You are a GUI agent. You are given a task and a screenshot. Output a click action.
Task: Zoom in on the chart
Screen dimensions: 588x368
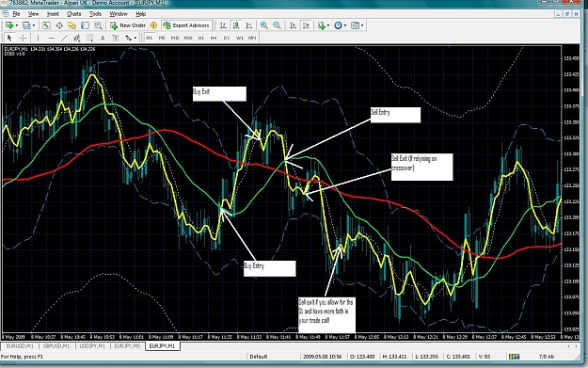264,25
